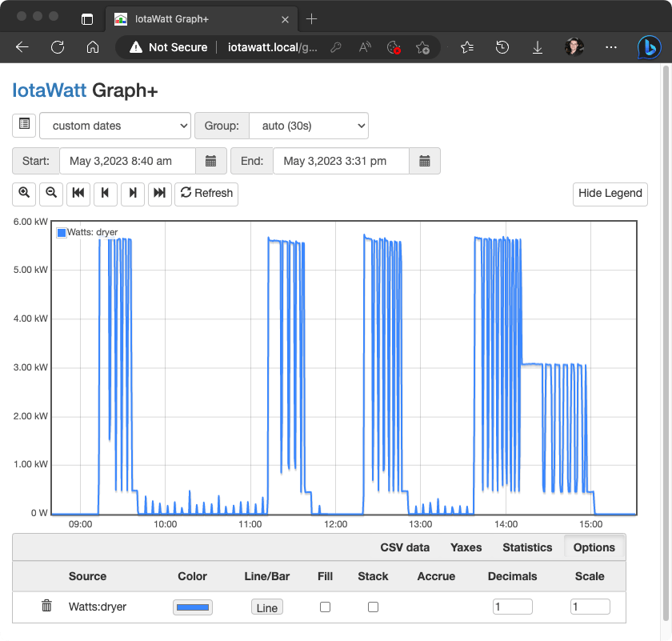Click the saved graphs list icon

click(24, 125)
